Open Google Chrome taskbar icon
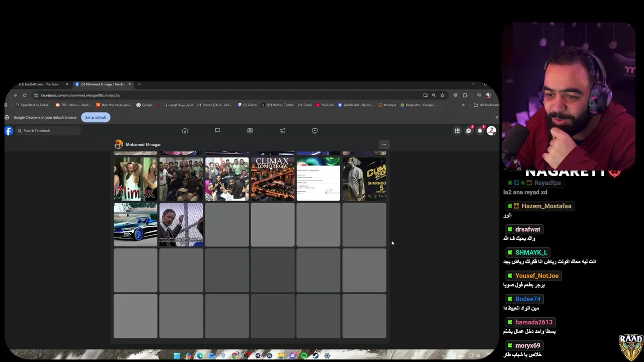The height and width of the screenshot is (362, 644). point(235,355)
